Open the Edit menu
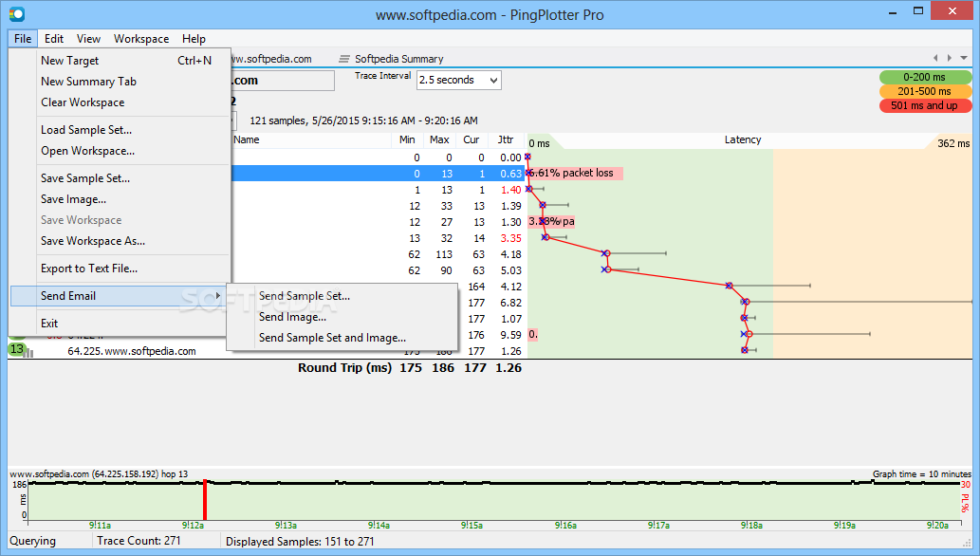The height and width of the screenshot is (556, 980). [x=54, y=39]
